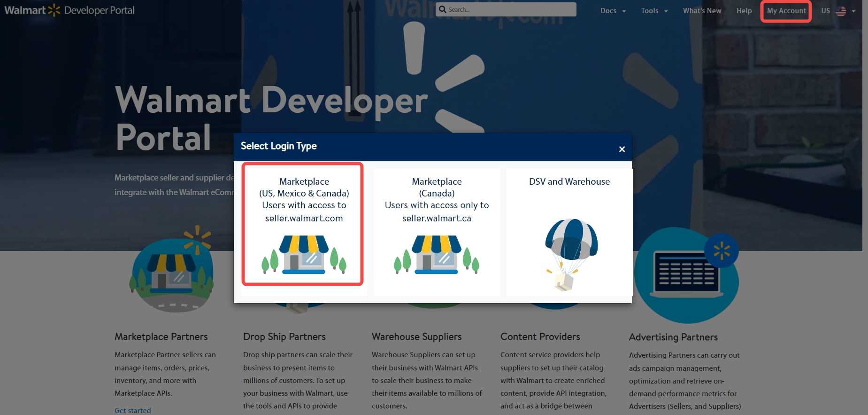Open the Help menu item

(744, 11)
